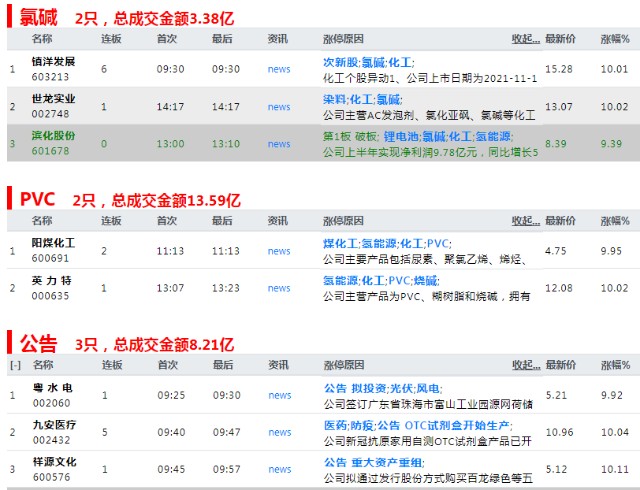Click 染料 tag in 世龙实业 row
Screen dimensions: 640x490
(334, 100)
